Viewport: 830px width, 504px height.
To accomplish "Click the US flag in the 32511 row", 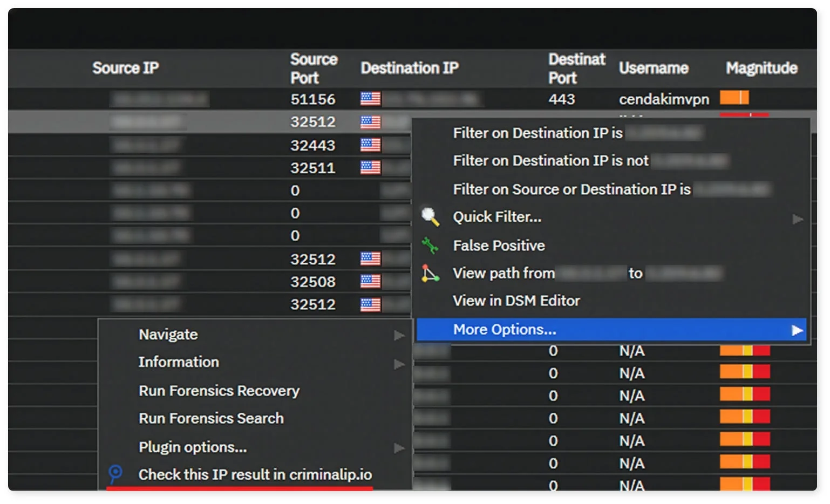I will pos(370,167).
